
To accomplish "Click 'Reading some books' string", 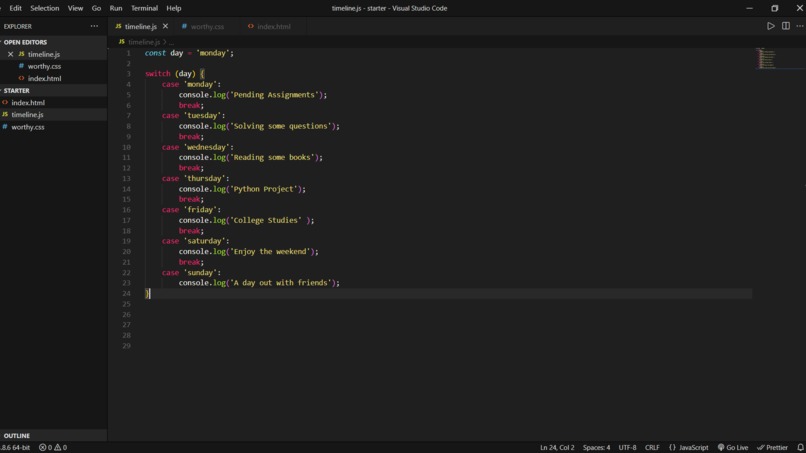I will tap(272, 157).
